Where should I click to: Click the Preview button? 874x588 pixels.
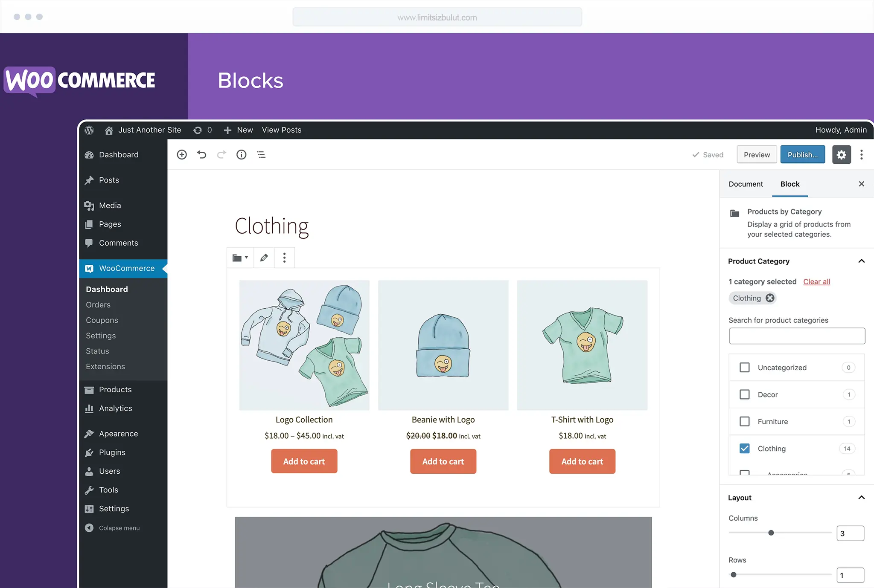757,154
